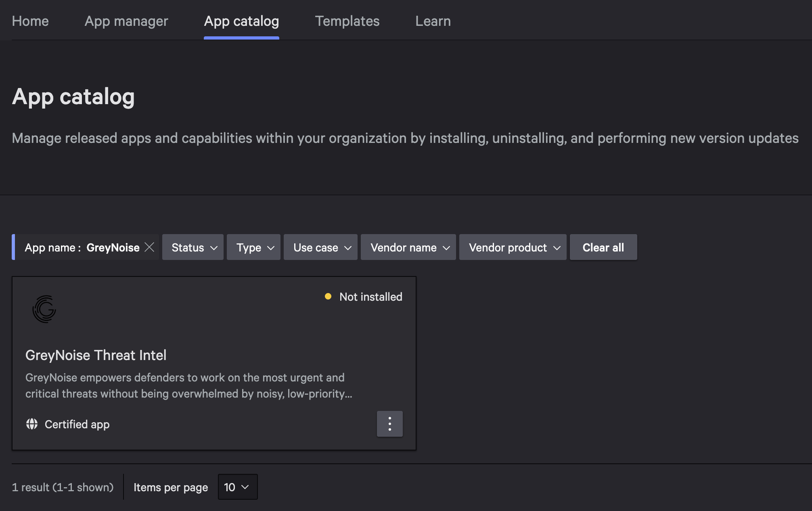Open the GreyNoise Threat Intel title link
Image resolution: width=812 pixels, height=511 pixels.
click(x=96, y=355)
